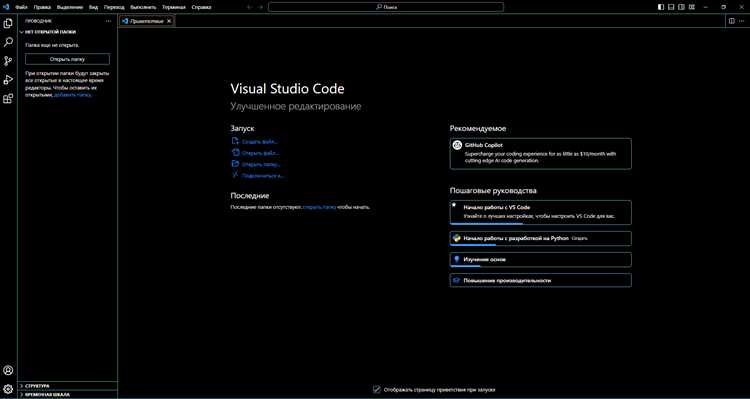Open editor more actions ellipsis

click(742, 21)
